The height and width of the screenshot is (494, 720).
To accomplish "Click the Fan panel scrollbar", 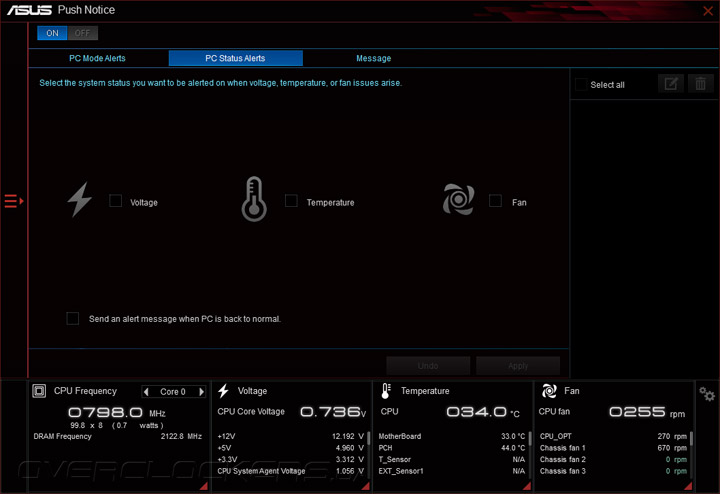I will [x=691, y=438].
